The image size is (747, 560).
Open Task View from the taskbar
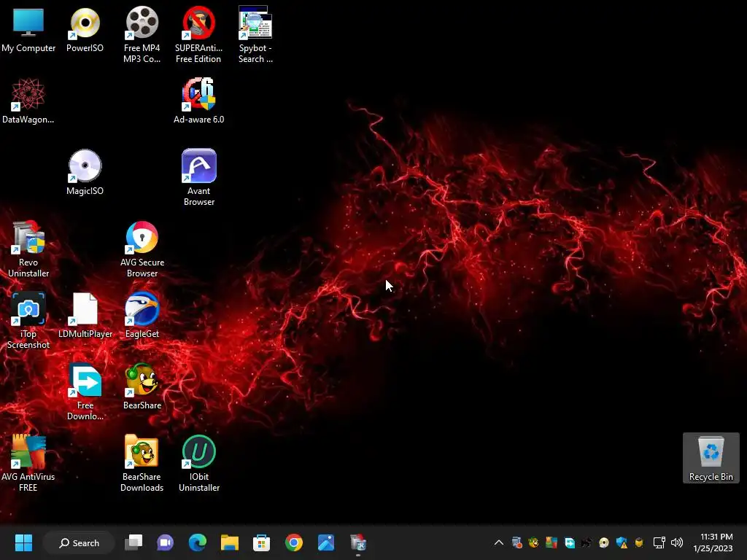[133, 542]
